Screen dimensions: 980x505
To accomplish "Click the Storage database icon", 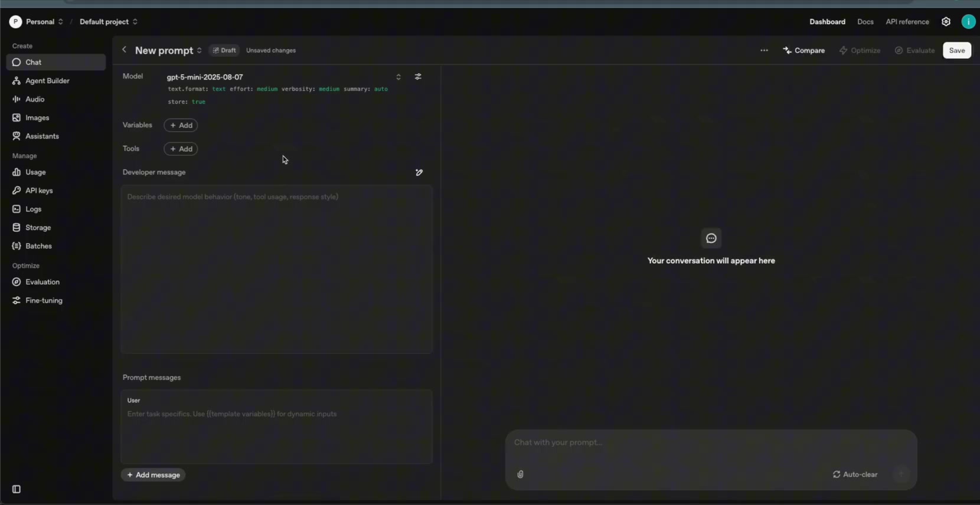I will tap(17, 227).
